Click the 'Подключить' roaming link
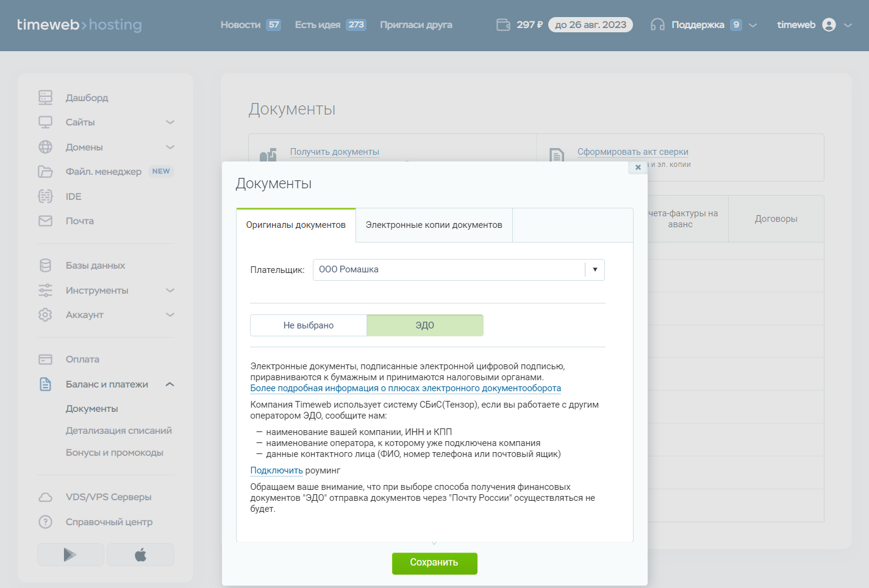Viewport: 869px width, 588px height. pos(276,470)
